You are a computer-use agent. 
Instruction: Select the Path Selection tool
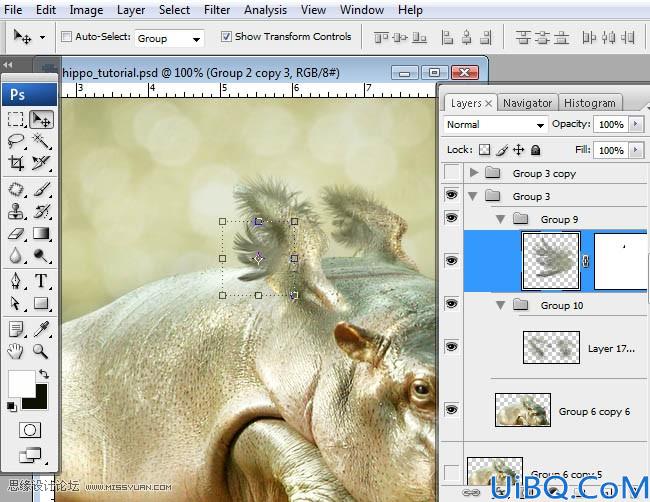tap(16, 303)
